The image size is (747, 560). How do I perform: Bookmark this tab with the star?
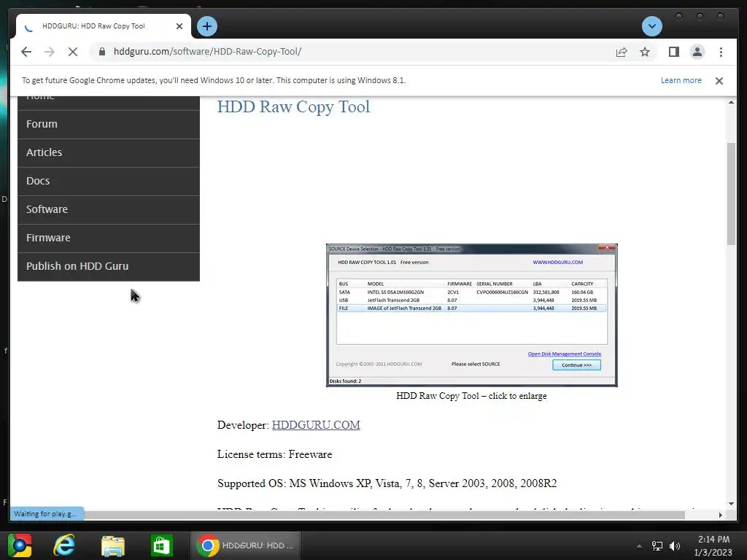645,52
